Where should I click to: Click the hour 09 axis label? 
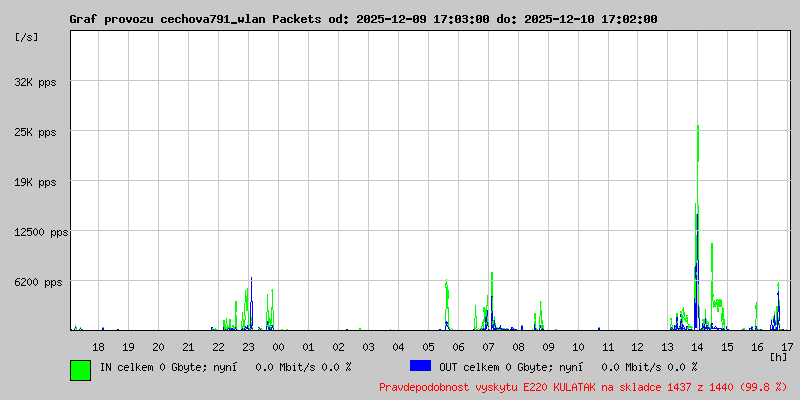pyautogui.click(x=548, y=347)
